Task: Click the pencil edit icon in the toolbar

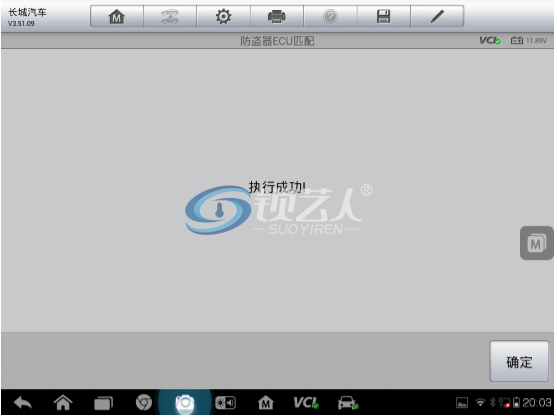Action: pos(437,16)
